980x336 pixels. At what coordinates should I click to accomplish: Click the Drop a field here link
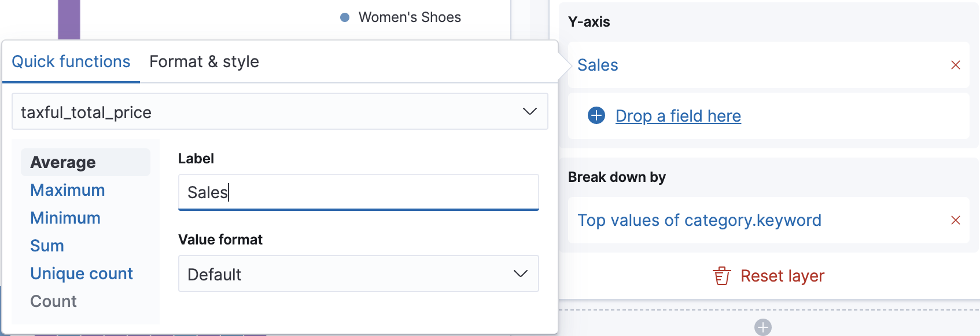(678, 116)
